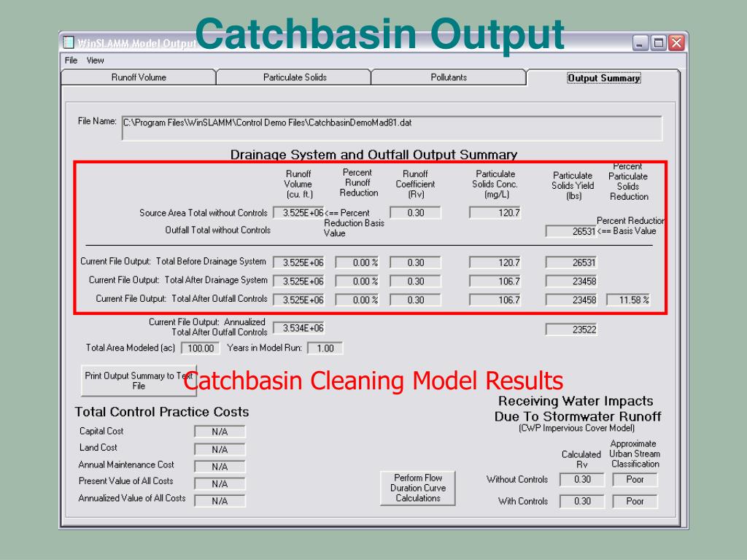
Task: Click 'Source Area Total without Controls' label
Action: tap(204, 213)
